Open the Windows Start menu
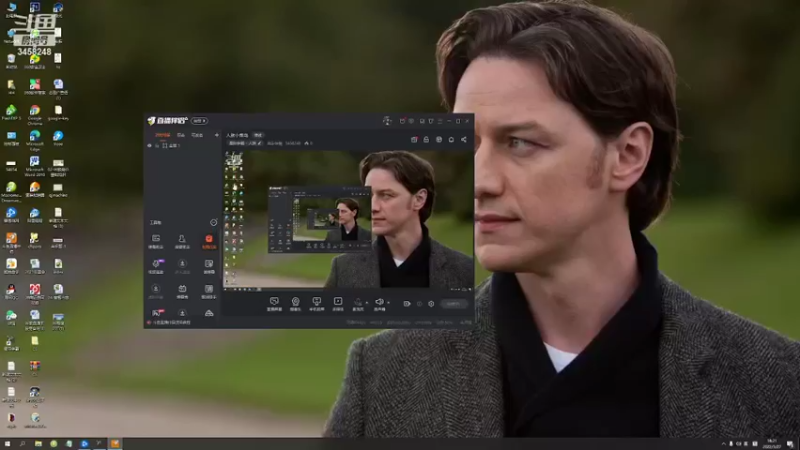Viewport: 800px width, 450px height. point(7,444)
